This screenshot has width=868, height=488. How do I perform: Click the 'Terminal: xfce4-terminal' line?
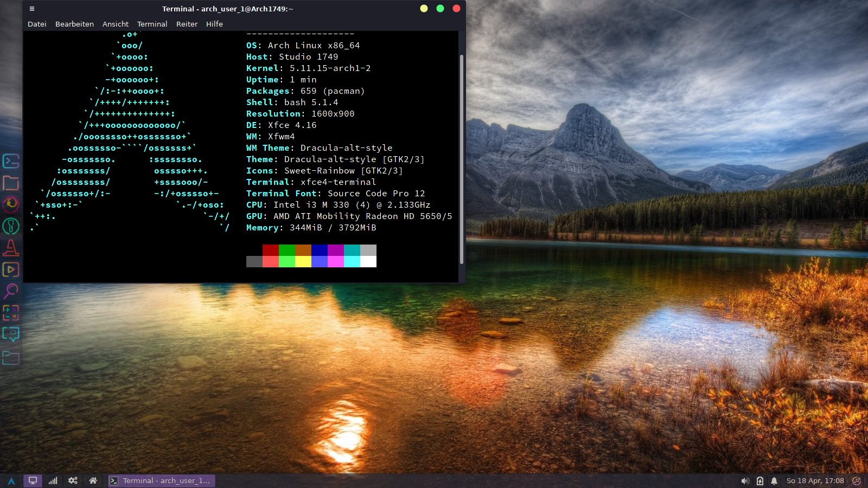(x=311, y=182)
